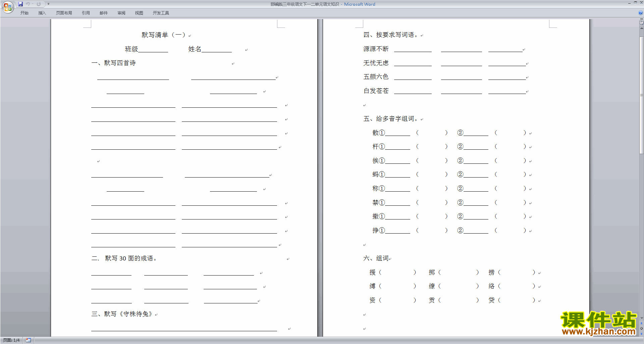Click the character 禁 in section five

(x=376, y=203)
